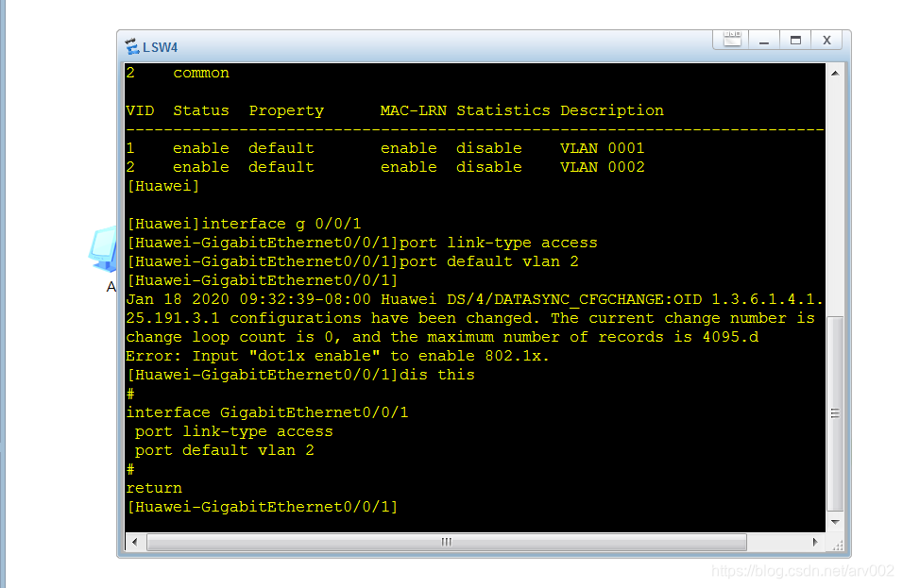Click the PC device icon behind the window
The image size is (903, 588).
point(104,249)
